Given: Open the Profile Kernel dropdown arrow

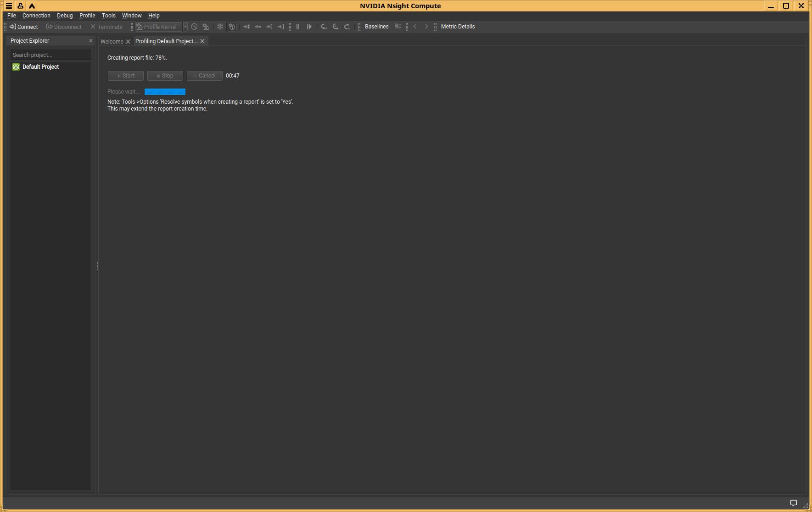Looking at the screenshot, I should [185, 27].
